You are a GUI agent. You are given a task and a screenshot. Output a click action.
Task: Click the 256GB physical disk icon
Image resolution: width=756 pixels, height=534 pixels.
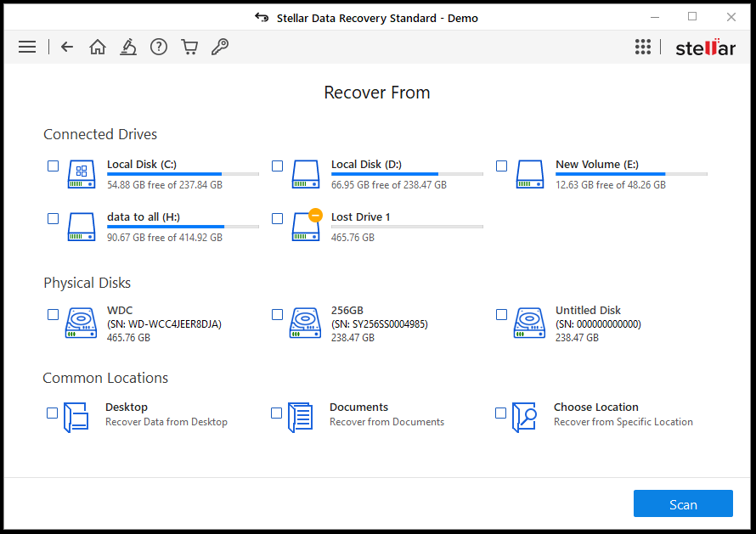point(305,323)
